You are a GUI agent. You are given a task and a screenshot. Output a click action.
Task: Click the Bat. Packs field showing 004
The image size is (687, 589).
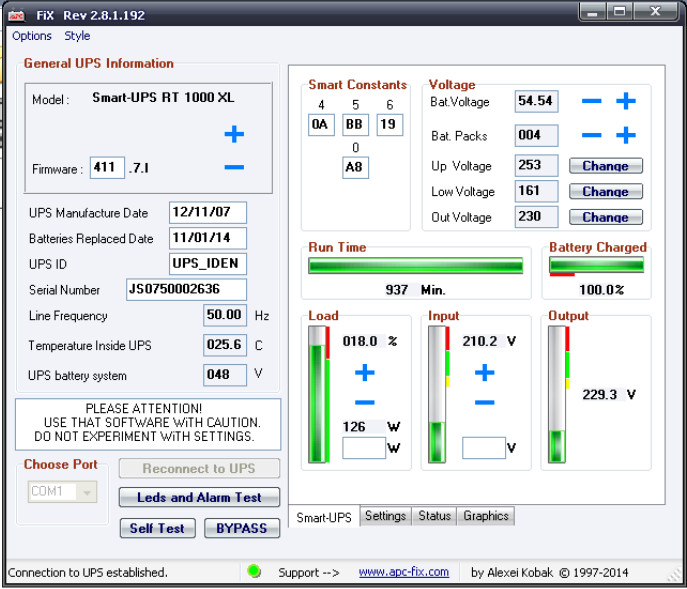tap(536, 135)
